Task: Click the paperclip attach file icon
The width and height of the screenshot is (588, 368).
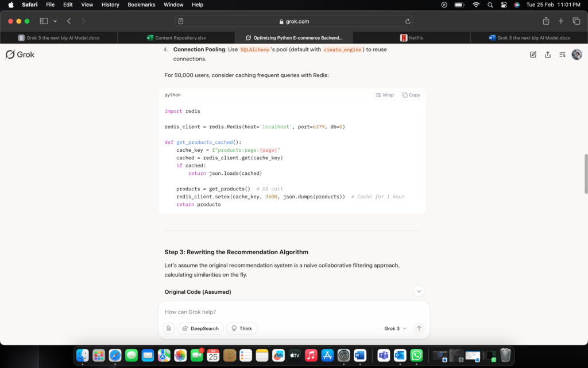Action: click(168, 328)
